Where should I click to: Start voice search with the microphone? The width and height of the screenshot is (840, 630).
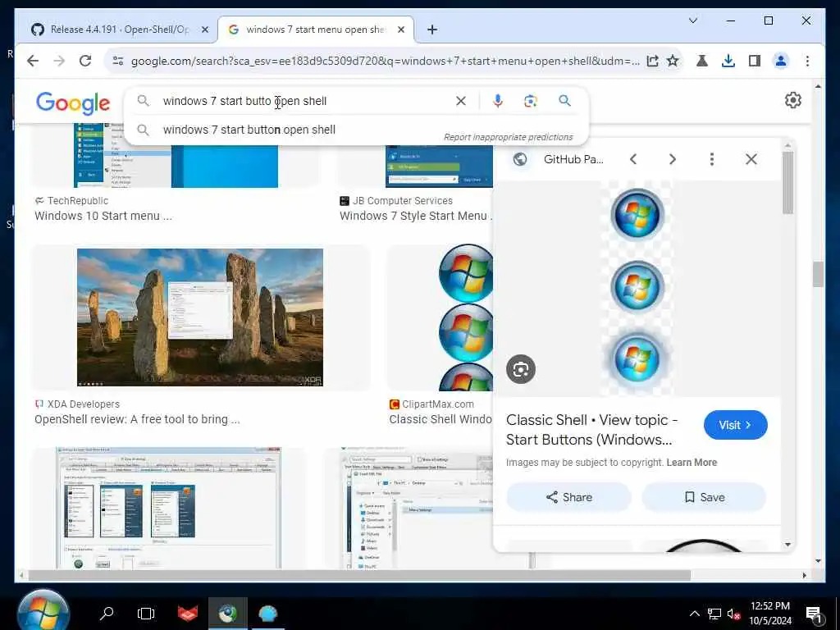pos(498,101)
